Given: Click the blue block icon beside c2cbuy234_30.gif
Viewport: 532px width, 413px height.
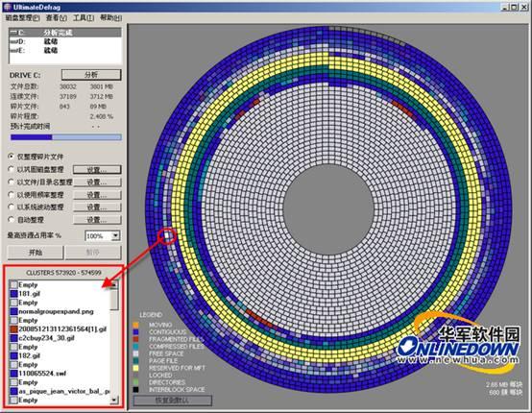Looking at the screenshot, I should 13,338.
